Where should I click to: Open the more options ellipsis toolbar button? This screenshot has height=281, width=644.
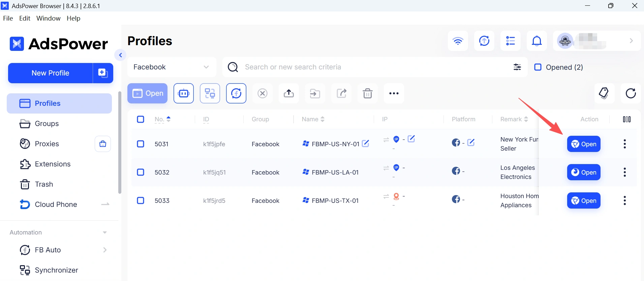[x=394, y=93]
